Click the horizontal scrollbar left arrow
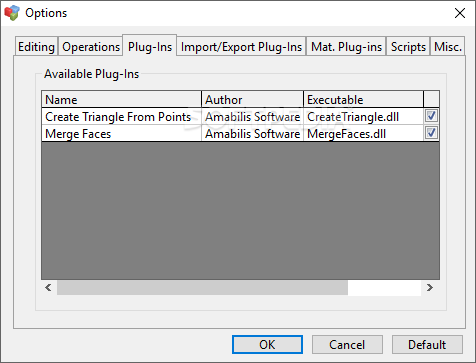476x363 pixels. pyautogui.click(x=49, y=287)
